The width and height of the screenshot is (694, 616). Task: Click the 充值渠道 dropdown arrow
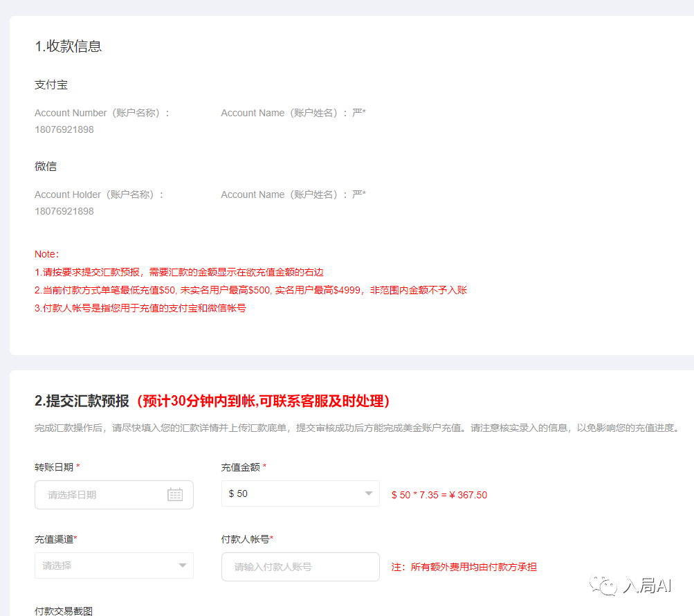(x=183, y=565)
